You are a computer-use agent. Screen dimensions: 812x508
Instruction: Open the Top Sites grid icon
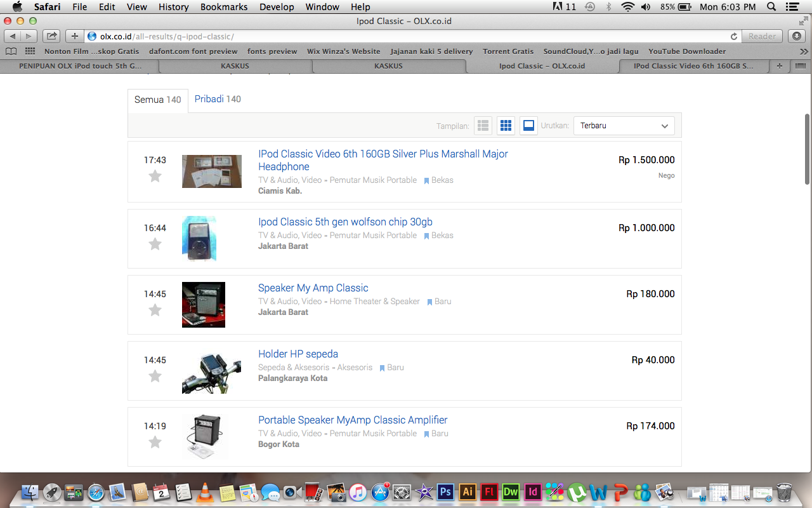(x=30, y=51)
